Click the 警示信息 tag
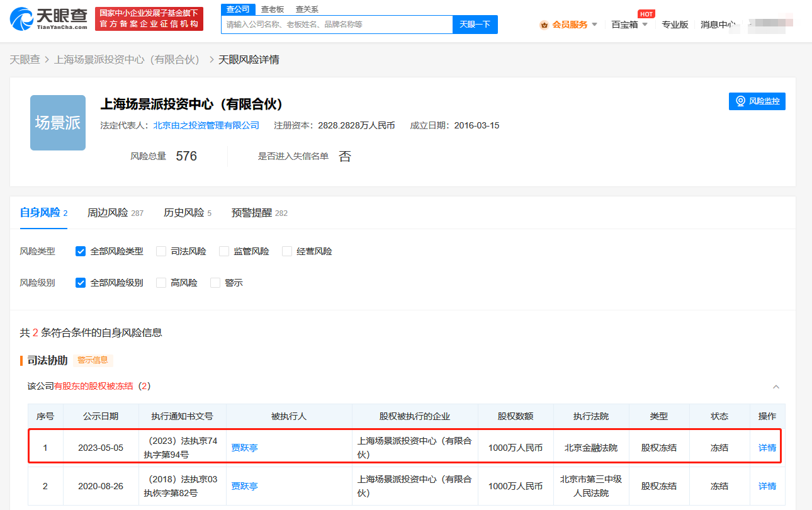Image resolution: width=812 pixels, height=510 pixels. click(93, 360)
